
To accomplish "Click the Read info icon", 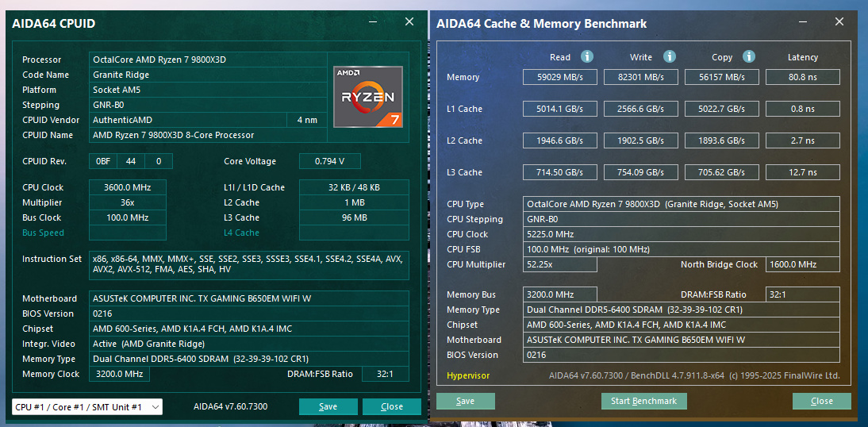I will coord(587,56).
